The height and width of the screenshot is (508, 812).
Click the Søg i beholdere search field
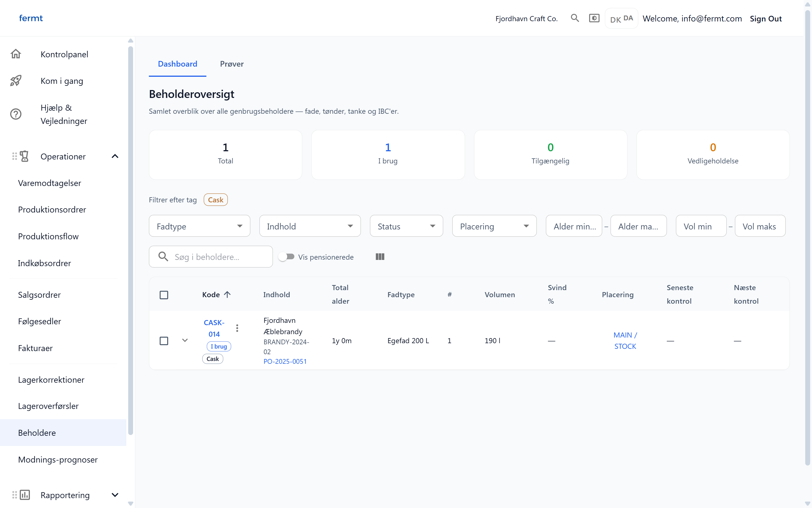[x=211, y=257]
